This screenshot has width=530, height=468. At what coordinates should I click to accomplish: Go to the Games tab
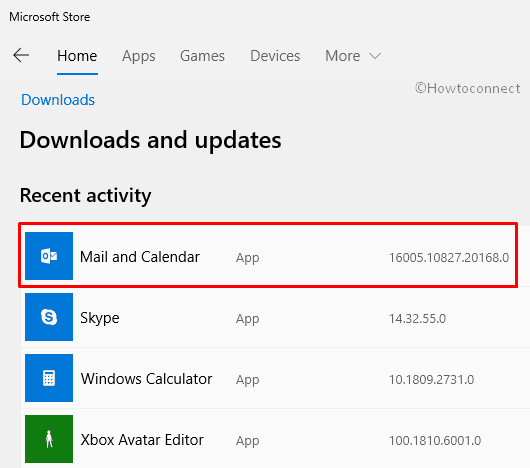click(202, 56)
